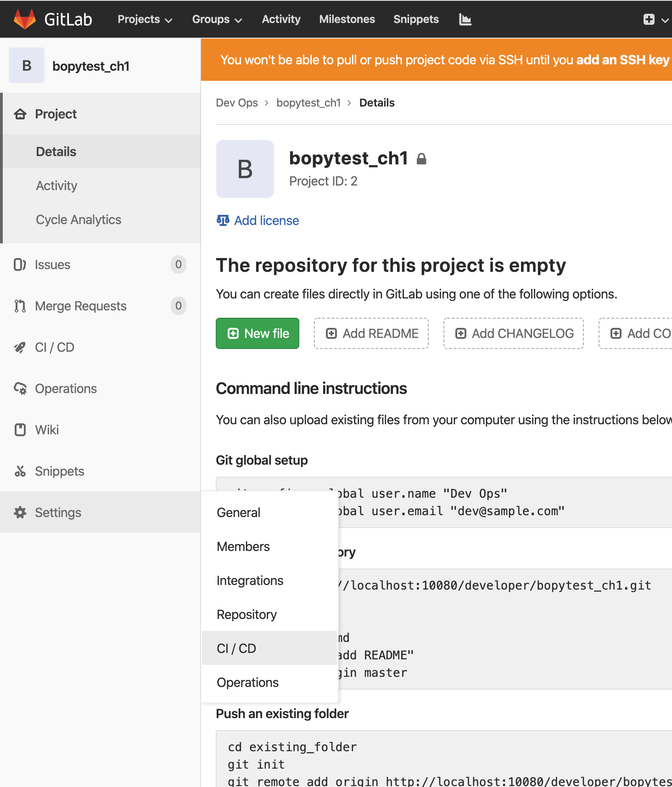Click the Add license scale icon
The width and height of the screenshot is (672, 787).
223,220
